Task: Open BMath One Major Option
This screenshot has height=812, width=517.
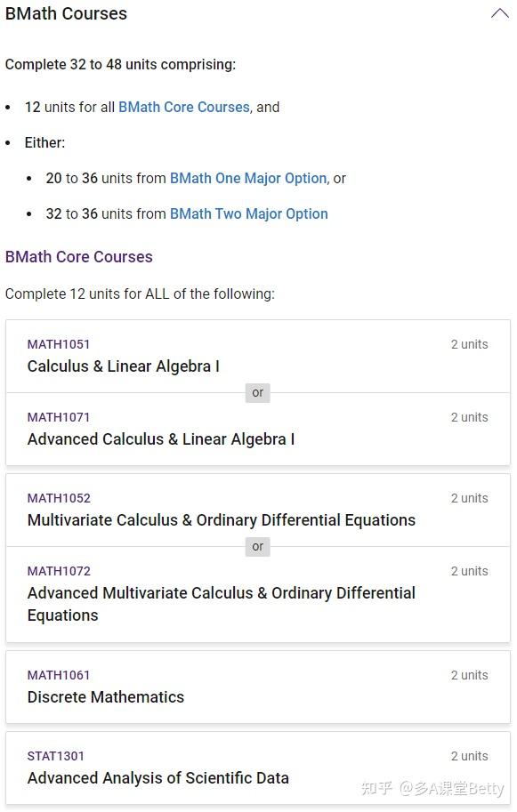Action: tap(248, 178)
